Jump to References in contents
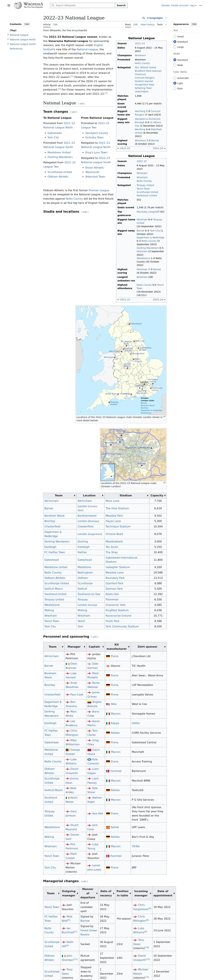Viewport: 210px width, 980px height. coord(16,49)
